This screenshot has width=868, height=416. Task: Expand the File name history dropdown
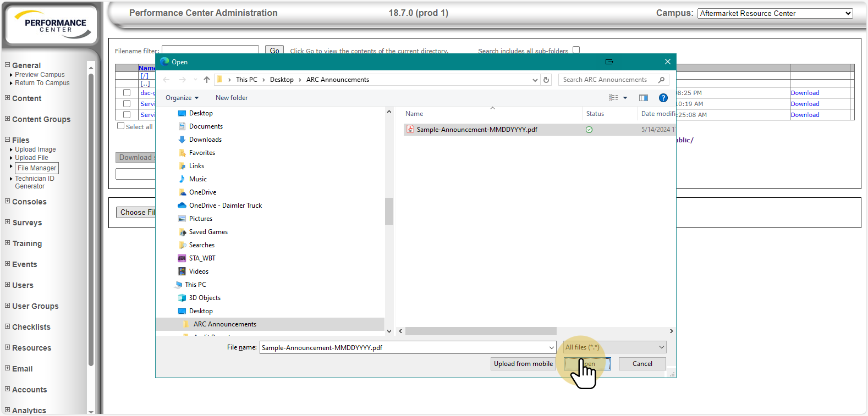[x=551, y=347]
